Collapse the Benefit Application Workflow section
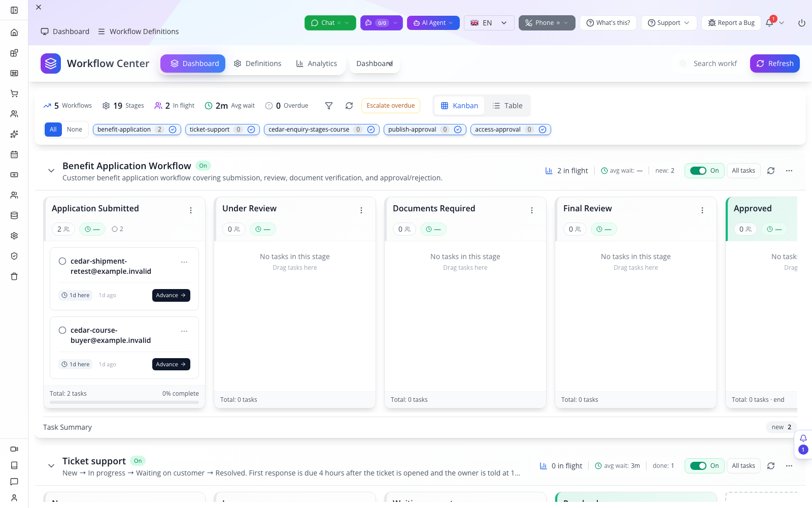 click(x=51, y=171)
